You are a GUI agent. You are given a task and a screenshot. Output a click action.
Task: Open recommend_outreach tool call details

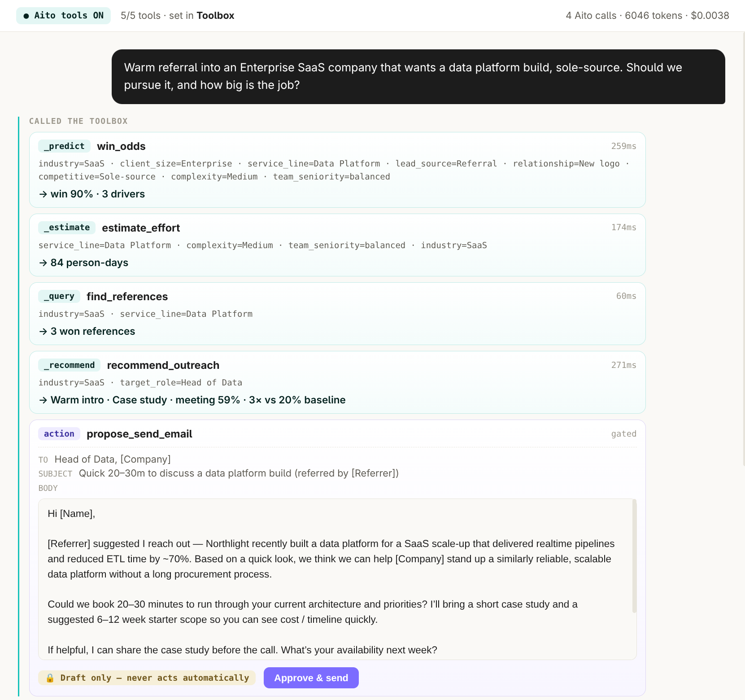pos(337,382)
